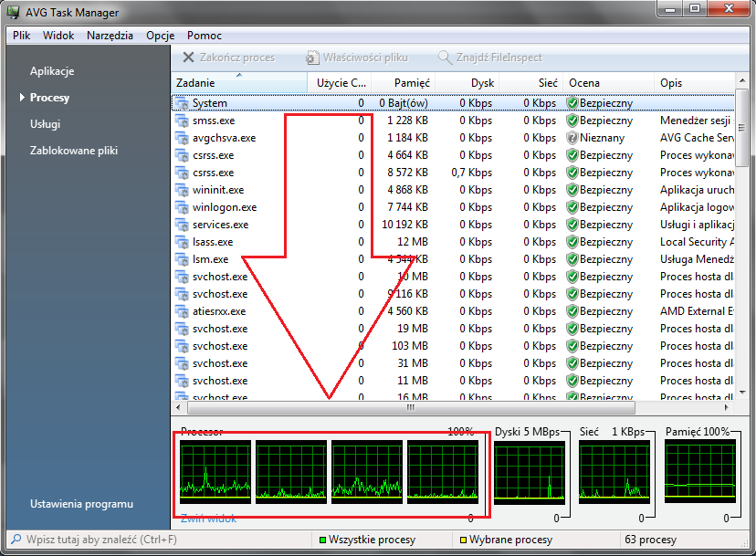The width and height of the screenshot is (756, 556).
Task: Click the green Wszystkie procesy legend swatch
Action: pos(322,540)
